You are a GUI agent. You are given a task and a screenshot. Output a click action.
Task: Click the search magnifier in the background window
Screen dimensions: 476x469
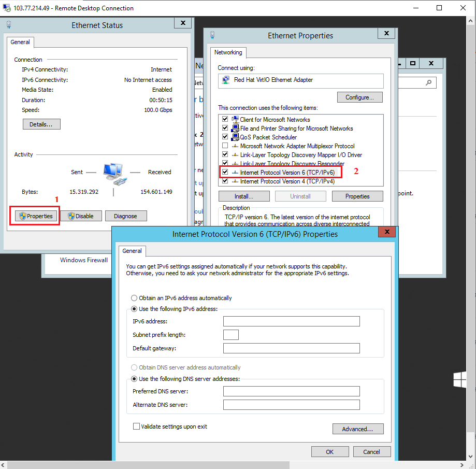click(x=428, y=82)
